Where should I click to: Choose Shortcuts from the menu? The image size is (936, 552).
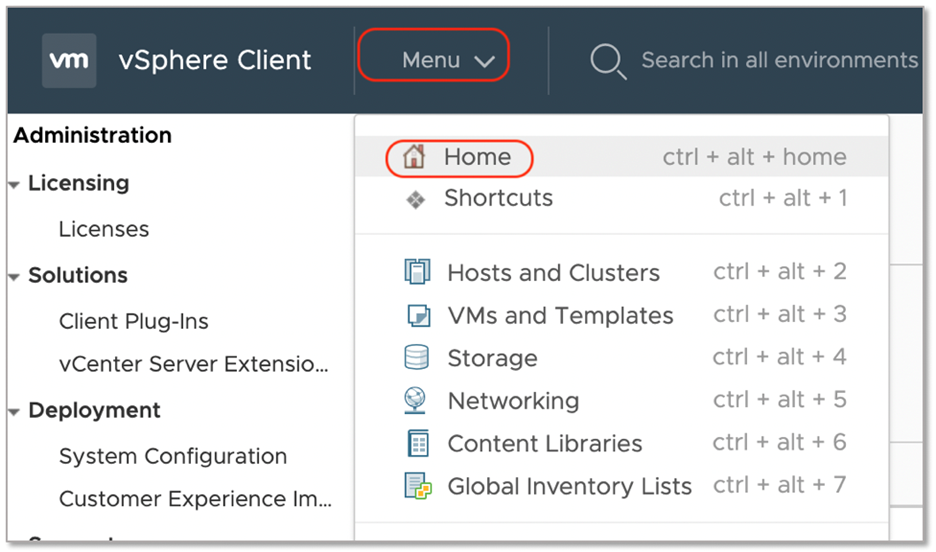(x=622, y=198)
